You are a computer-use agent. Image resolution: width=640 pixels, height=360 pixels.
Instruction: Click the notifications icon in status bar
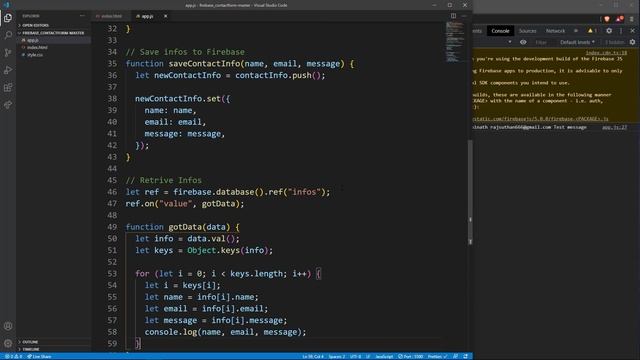(x=465, y=356)
